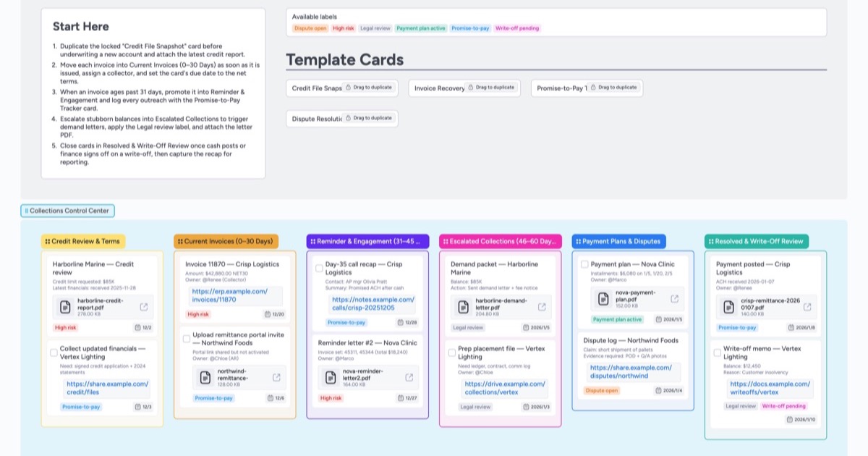
Task: Select the Escalated Collections column header
Action: tap(501, 241)
